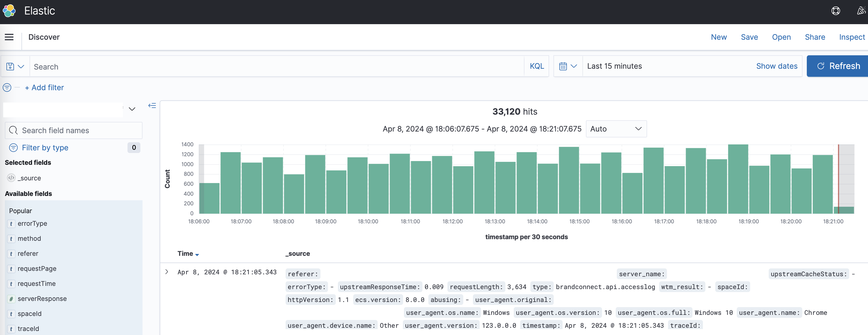Screen dimensions: 868x335
Task: Open the calendar quick date menu
Action: pos(568,66)
